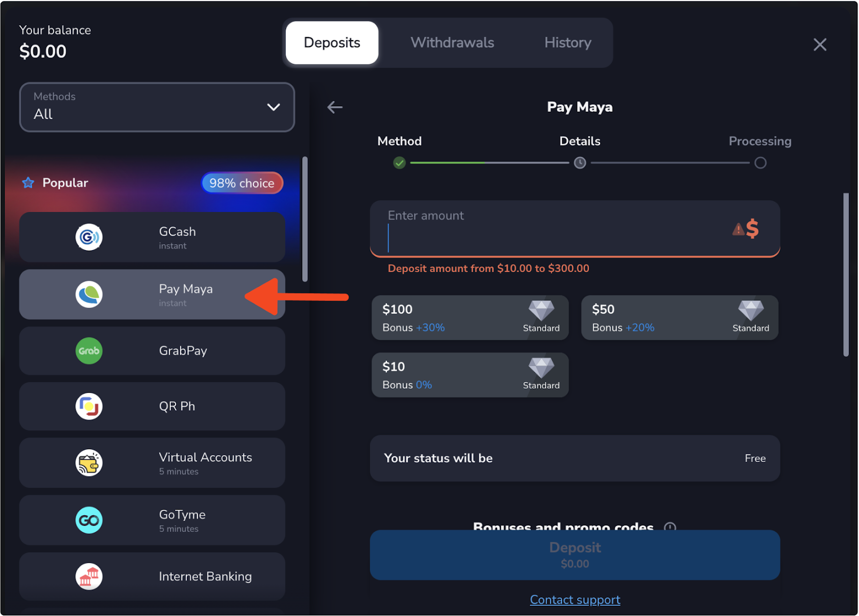
Task: Choose the $50 bonus +20% preset
Action: (679, 318)
